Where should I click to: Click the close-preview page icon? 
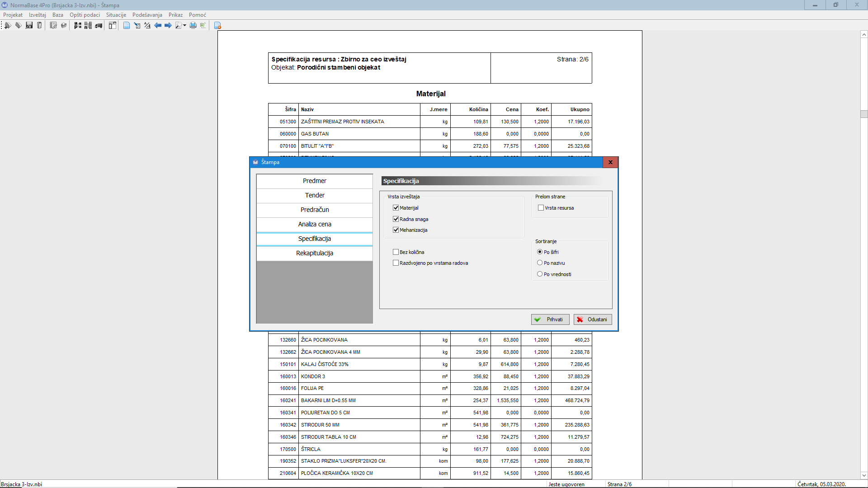tap(217, 25)
